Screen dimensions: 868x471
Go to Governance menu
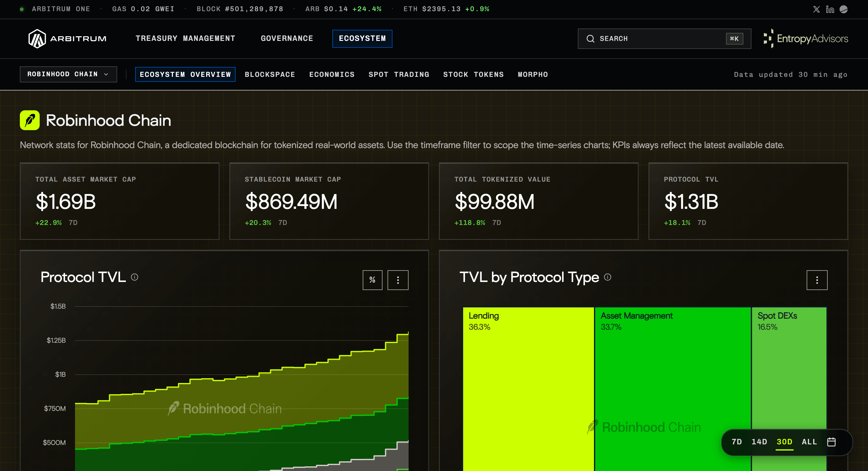[x=287, y=38]
